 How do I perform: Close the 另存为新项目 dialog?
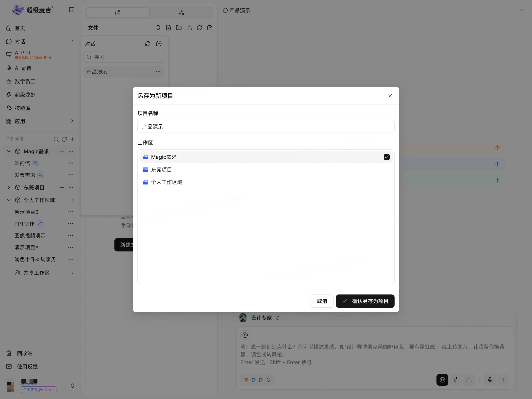click(x=390, y=96)
